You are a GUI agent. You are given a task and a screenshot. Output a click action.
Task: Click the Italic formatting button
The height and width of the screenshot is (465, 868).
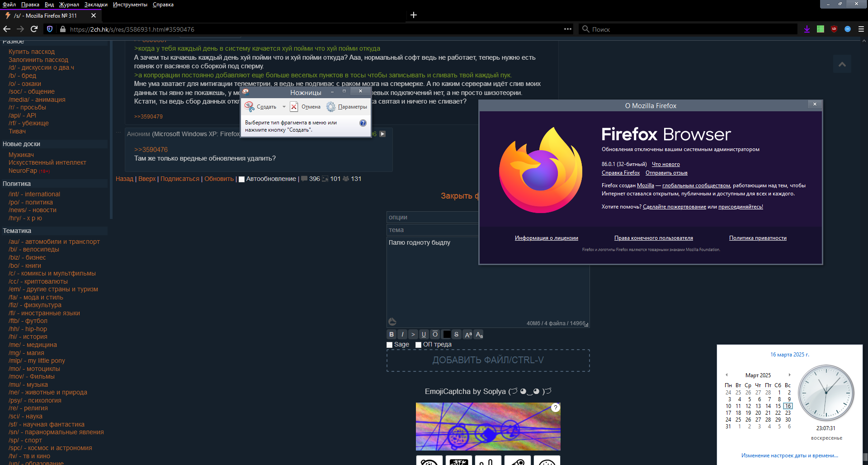coord(402,334)
